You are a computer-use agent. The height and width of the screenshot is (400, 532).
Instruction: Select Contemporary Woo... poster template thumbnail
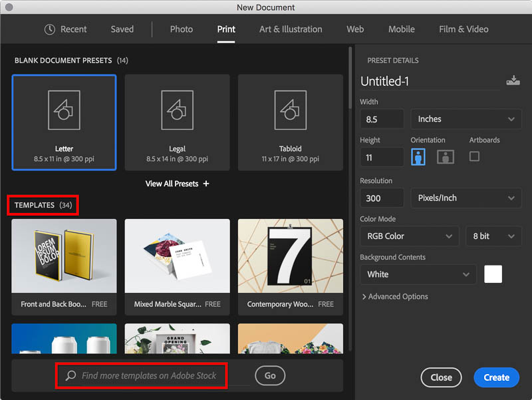click(x=291, y=256)
